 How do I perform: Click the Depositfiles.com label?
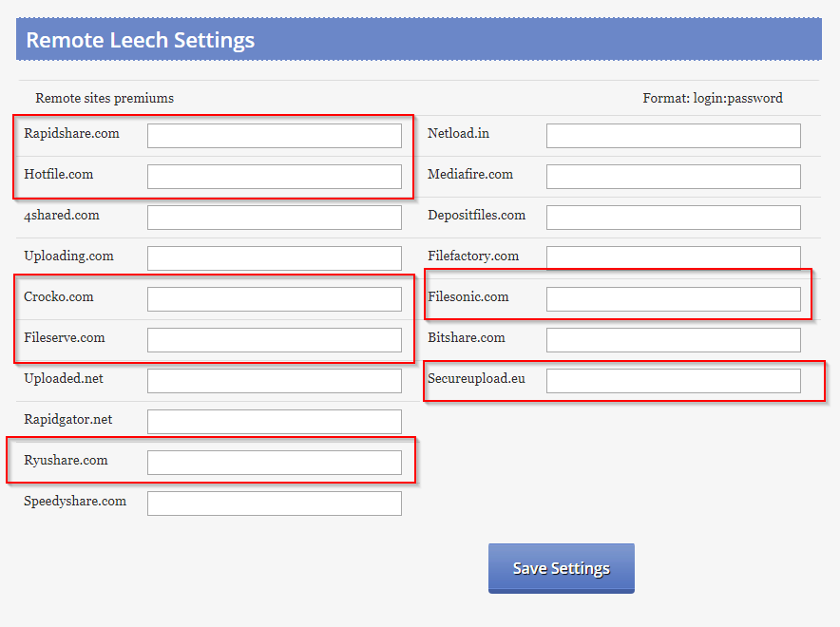[x=476, y=216]
